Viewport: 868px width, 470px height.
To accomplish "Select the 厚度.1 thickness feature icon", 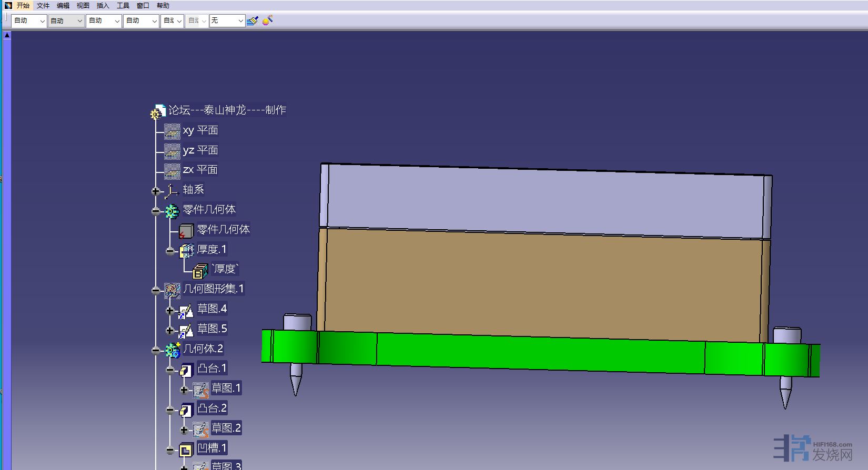I will (x=186, y=251).
